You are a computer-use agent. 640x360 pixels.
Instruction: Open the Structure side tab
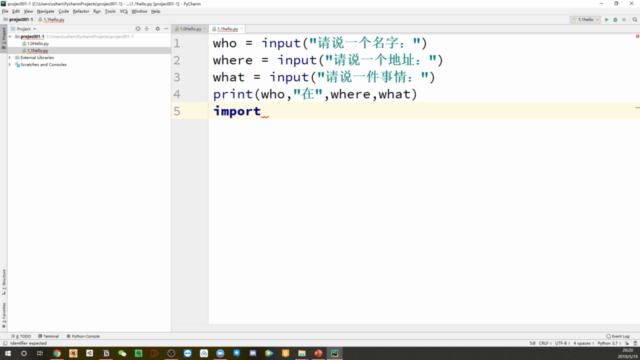4,282
